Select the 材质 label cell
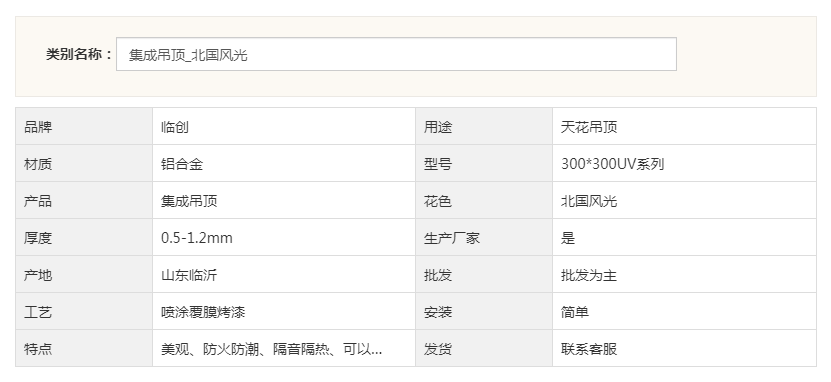 point(84,163)
